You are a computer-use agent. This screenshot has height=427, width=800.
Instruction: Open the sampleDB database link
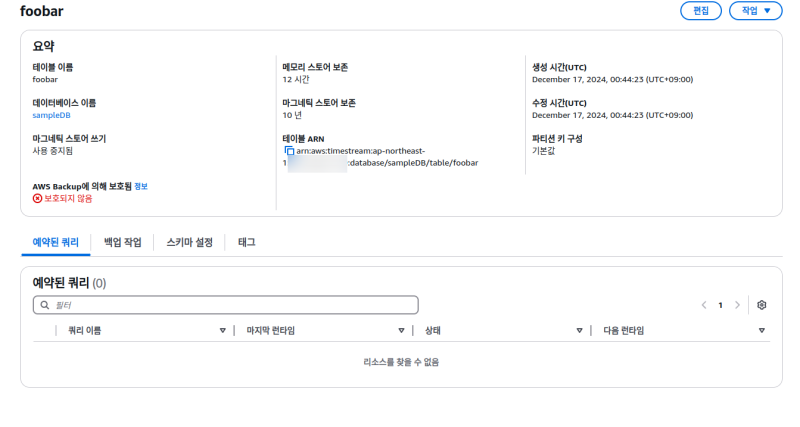coord(52,115)
